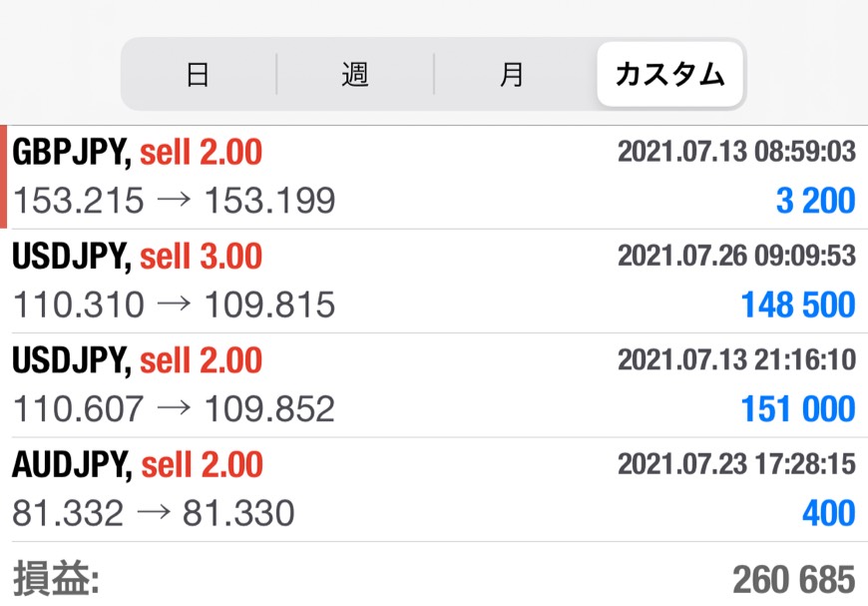
Task: Select the 151 000 profit amount
Action: 797,408
